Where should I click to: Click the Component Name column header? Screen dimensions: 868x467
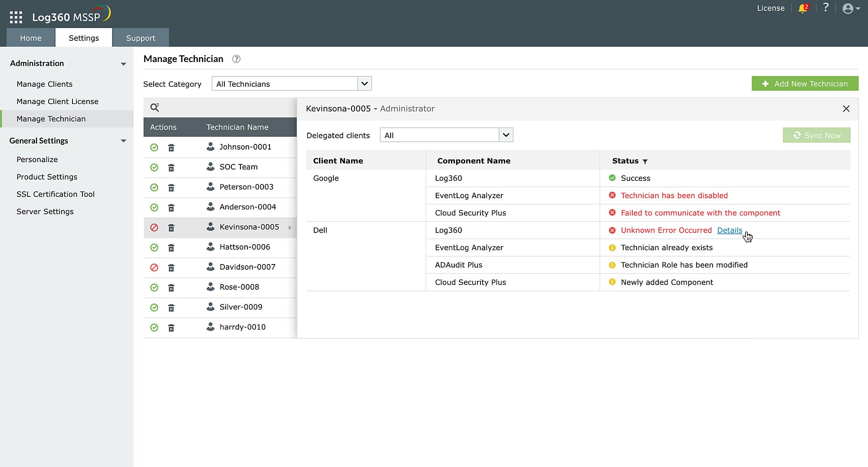[x=474, y=161]
